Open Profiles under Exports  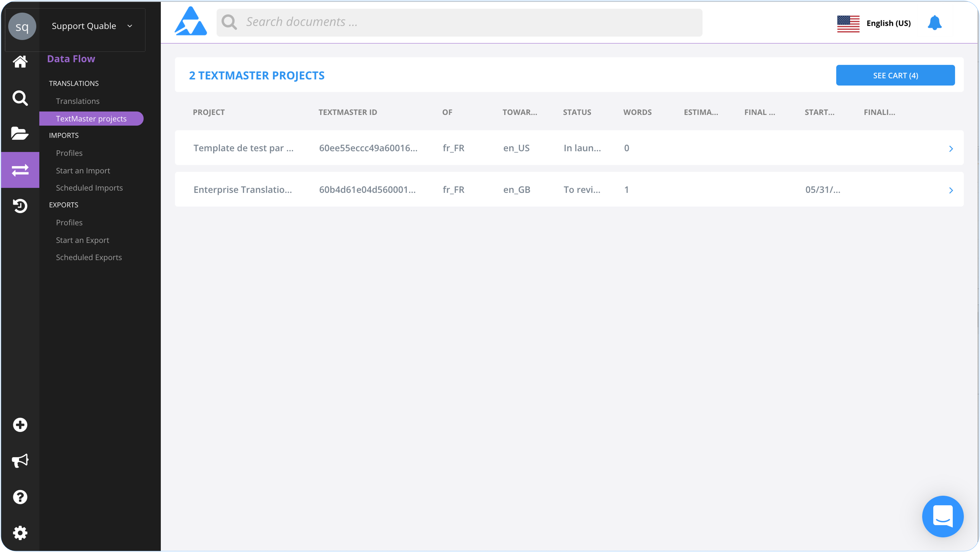69,222
